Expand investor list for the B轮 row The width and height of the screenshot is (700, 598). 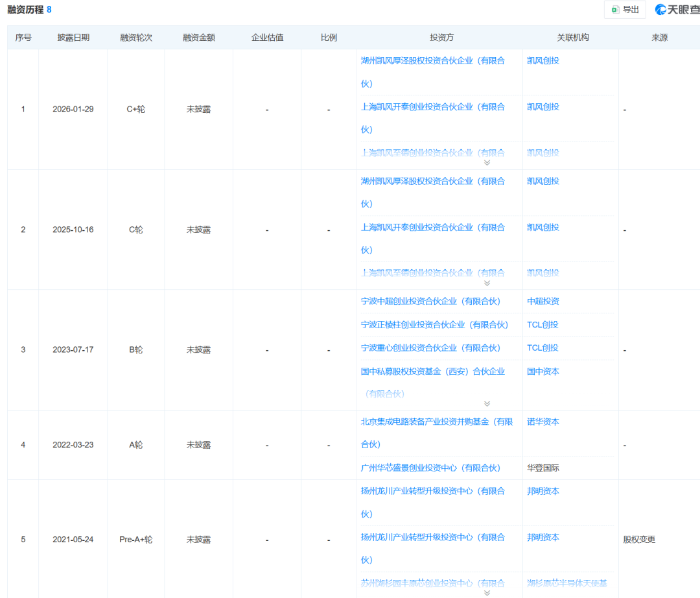[x=487, y=403]
